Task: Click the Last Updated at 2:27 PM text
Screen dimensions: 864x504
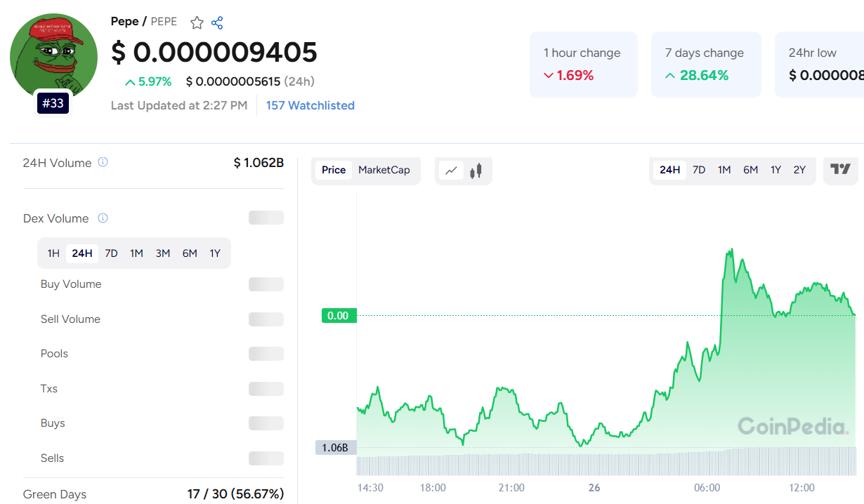Action: click(x=179, y=105)
